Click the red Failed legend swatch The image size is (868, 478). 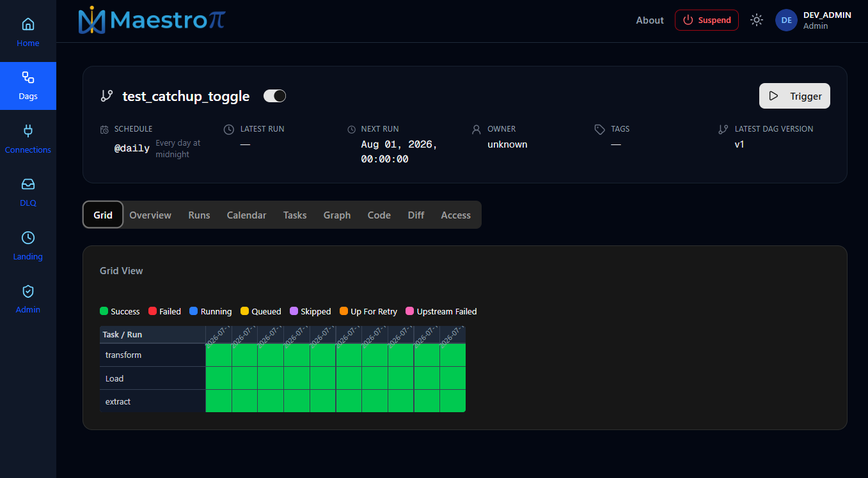(x=152, y=311)
